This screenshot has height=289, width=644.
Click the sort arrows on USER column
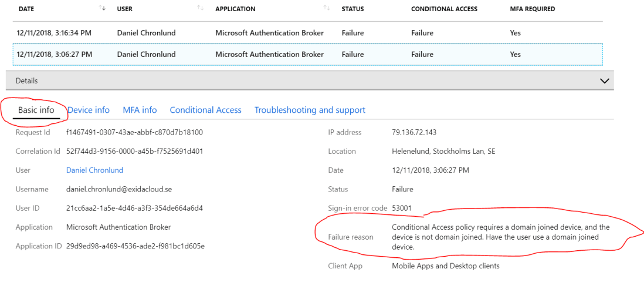point(201,8)
